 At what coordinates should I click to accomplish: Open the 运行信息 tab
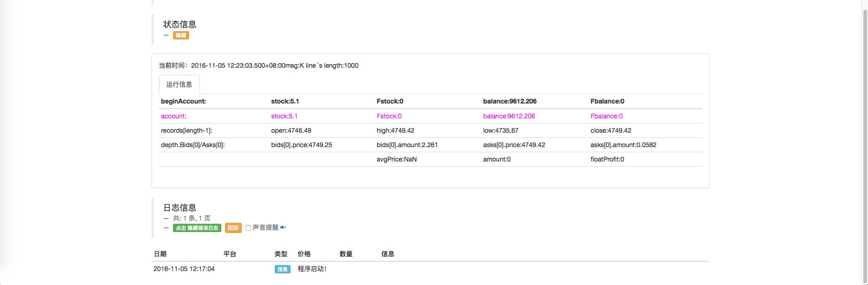179,84
